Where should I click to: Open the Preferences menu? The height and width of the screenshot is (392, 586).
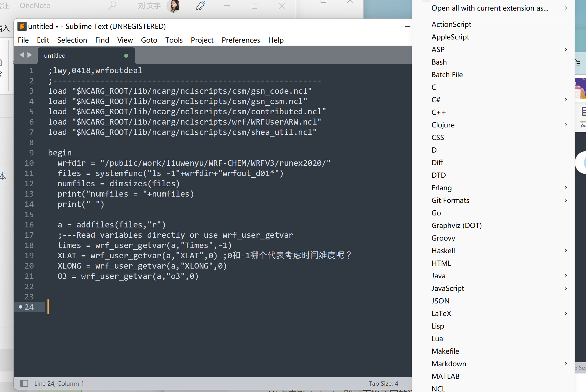[241, 40]
